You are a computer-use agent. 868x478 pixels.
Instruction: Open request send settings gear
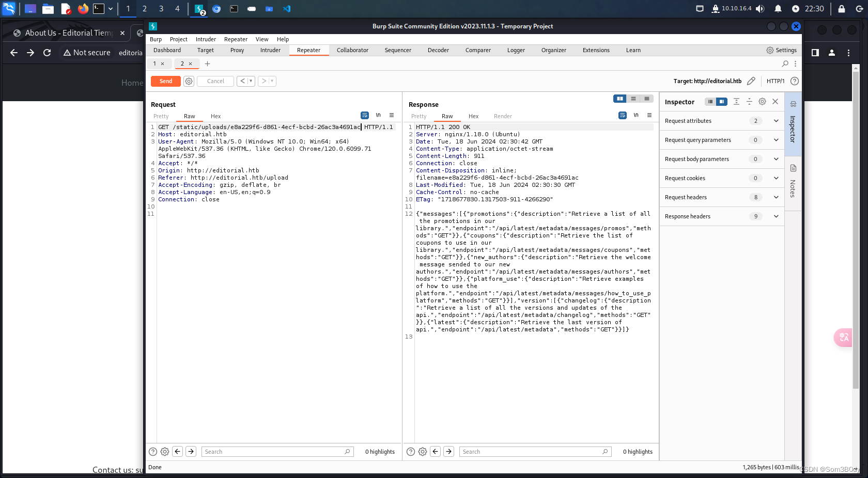189,81
